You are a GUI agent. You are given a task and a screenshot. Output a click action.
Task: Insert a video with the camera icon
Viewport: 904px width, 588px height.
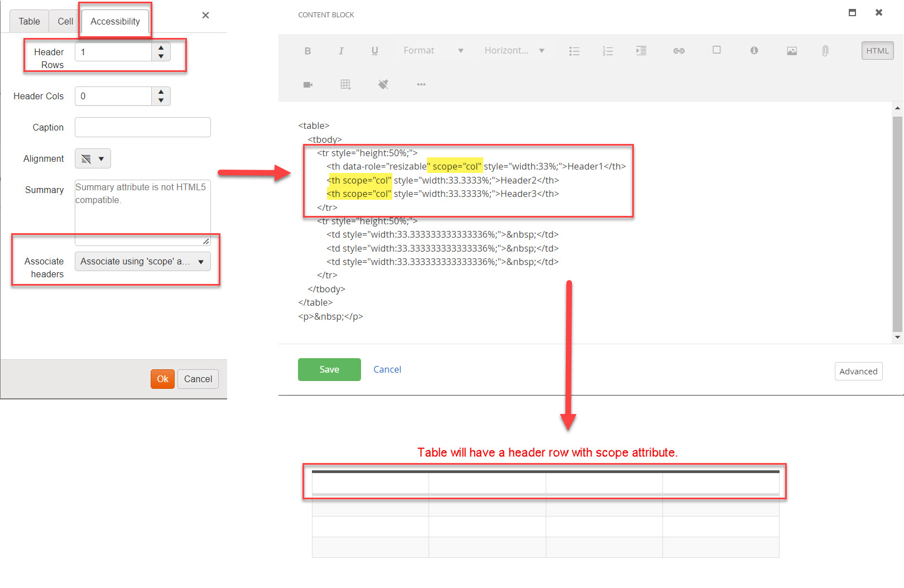307,84
